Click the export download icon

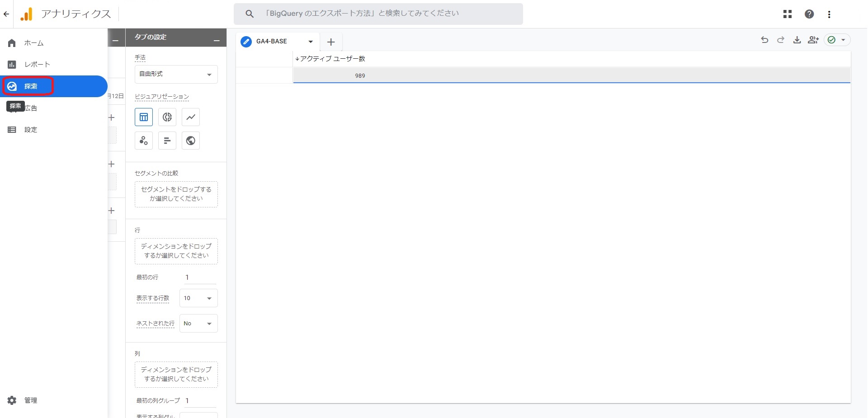[x=797, y=40]
